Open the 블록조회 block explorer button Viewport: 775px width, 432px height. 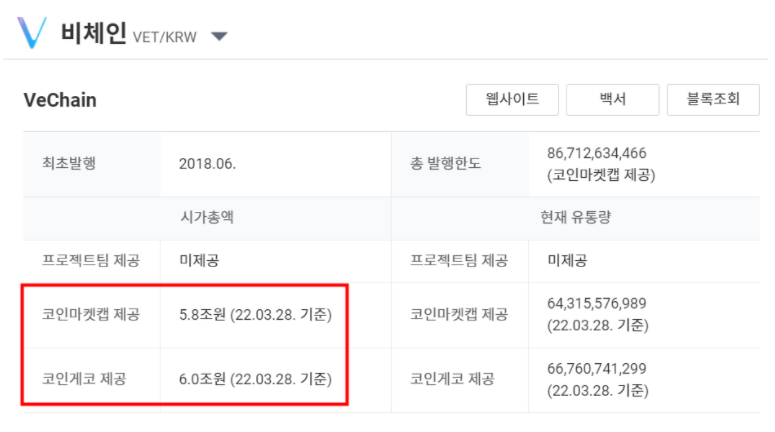713,100
